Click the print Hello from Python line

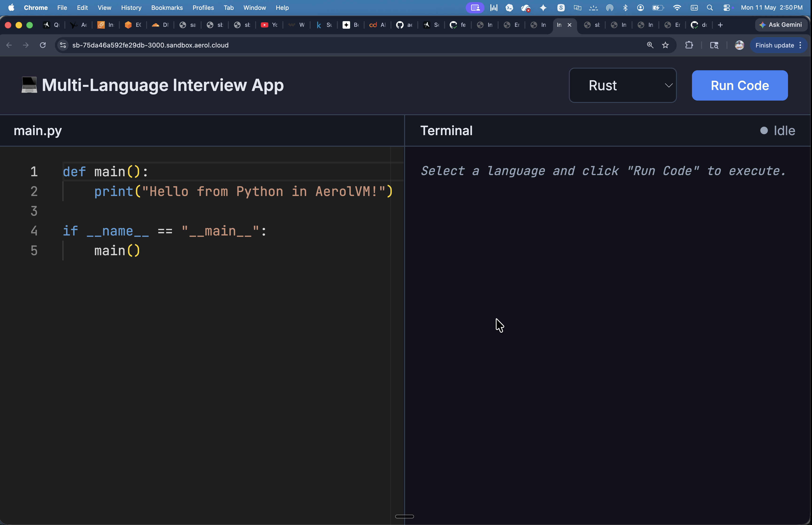coord(244,191)
